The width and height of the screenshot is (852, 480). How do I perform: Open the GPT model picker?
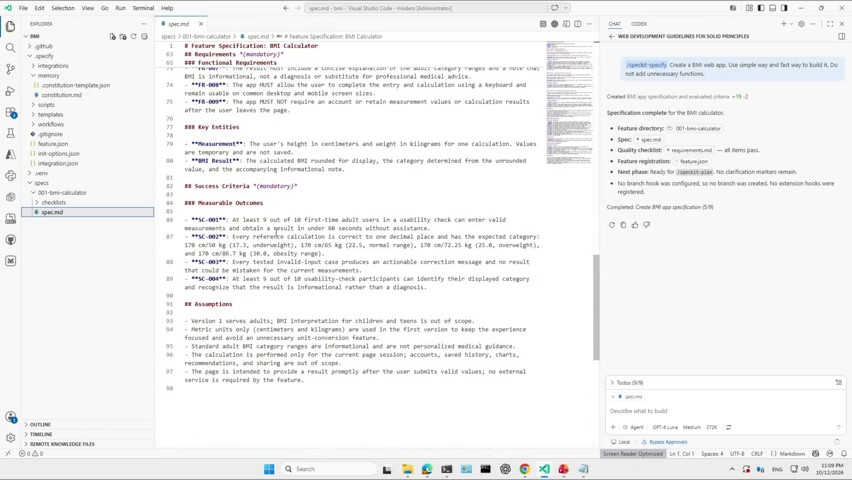coord(665,427)
